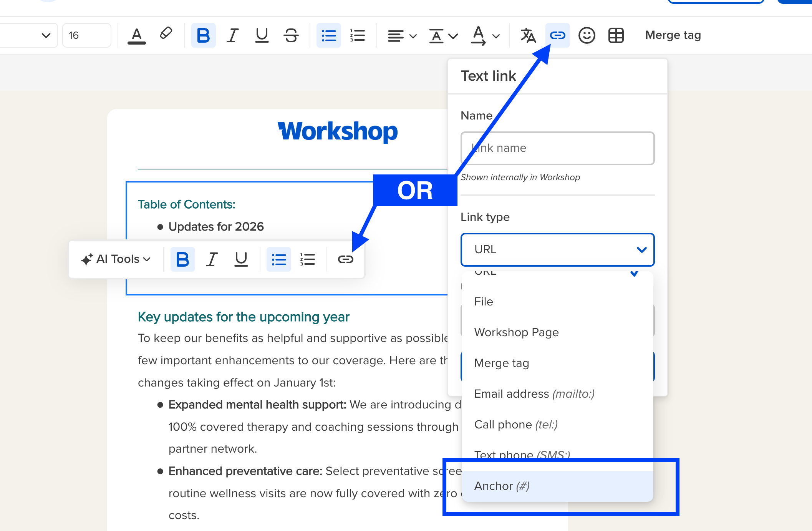Image resolution: width=812 pixels, height=531 pixels.
Task: Open the emoji picker
Action: click(x=587, y=35)
